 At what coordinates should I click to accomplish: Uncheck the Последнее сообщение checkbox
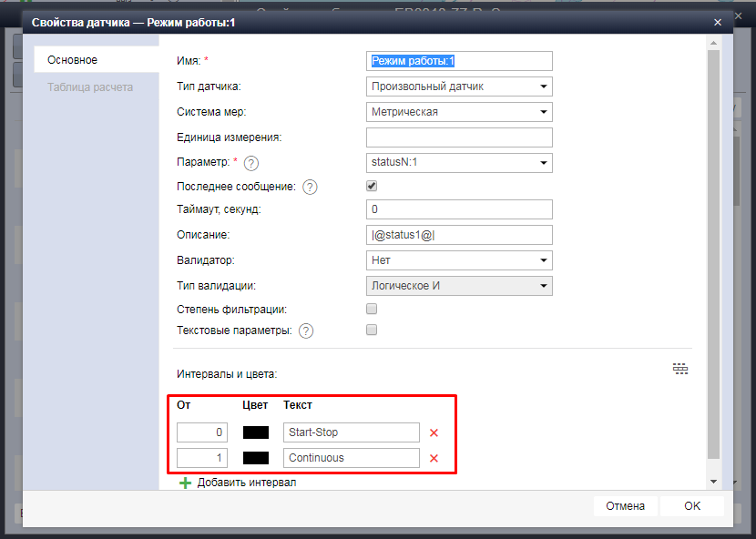372,186
